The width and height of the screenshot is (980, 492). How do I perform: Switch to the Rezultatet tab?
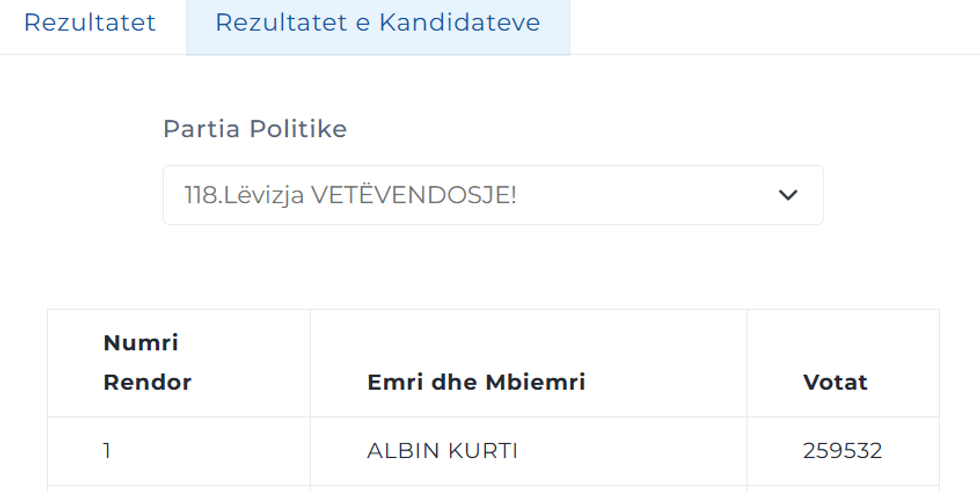coord(90,23)
